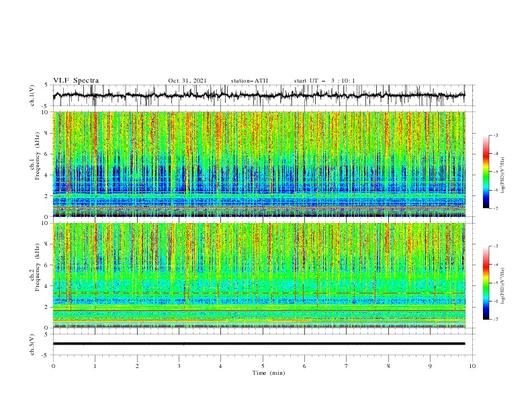Viewport: 532px width, 411px height.
Task: Click the ch.2 colorbar 'log(PSD)(V²/Hz)' label
Action: pyautogui.click(x=502, y=286)
